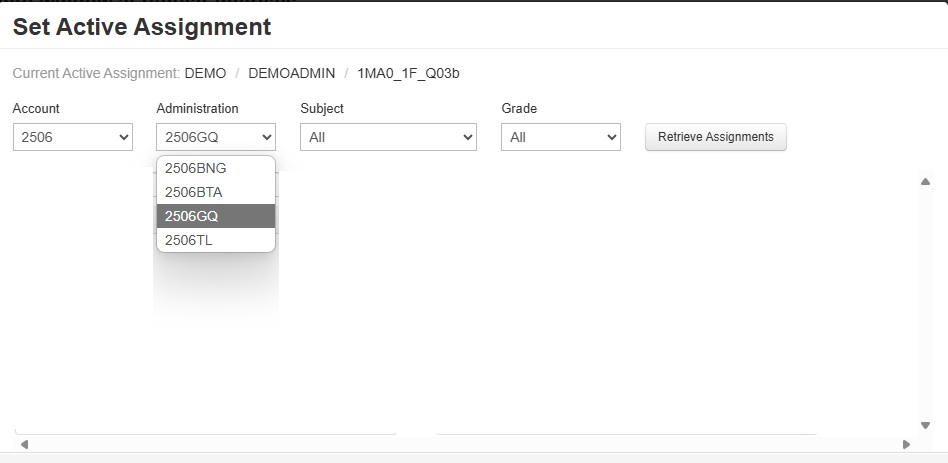The width and height of the screenshot is (948, 463).
Task: Expand the Subject dropdown set to All
Action: tap(388, 137)
